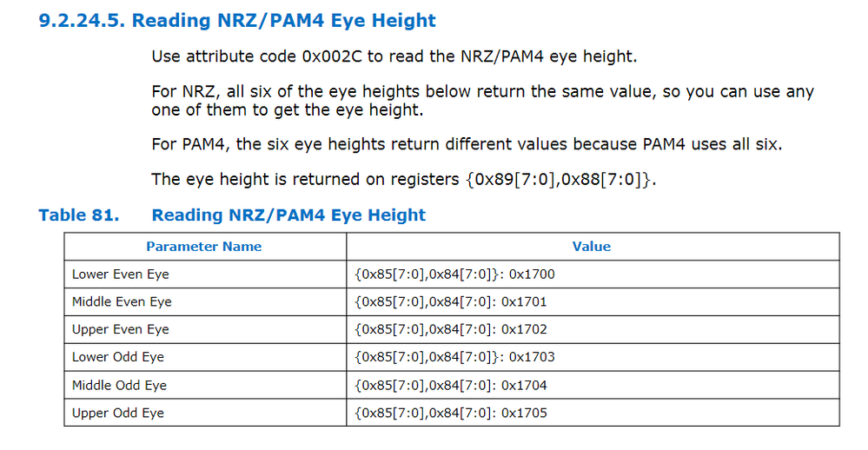The height and width of the screenshot is (450, 868).
Task: Click the paragraph beginning "For PAM4"
Action: click(x=467, y=143)
